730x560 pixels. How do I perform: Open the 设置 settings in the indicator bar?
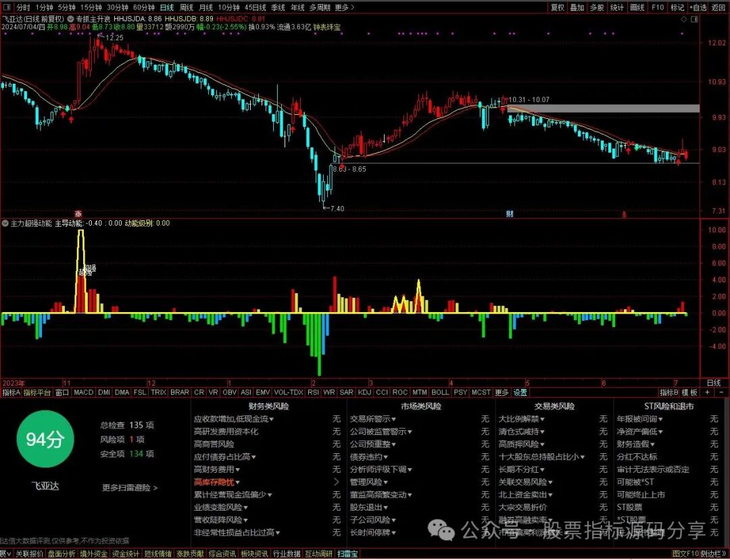tap(520, 392)
